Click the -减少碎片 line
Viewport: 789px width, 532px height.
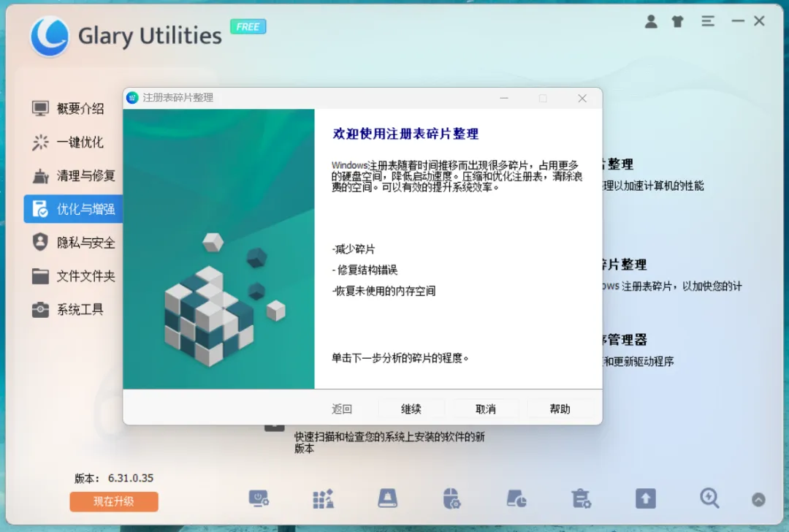354,249
